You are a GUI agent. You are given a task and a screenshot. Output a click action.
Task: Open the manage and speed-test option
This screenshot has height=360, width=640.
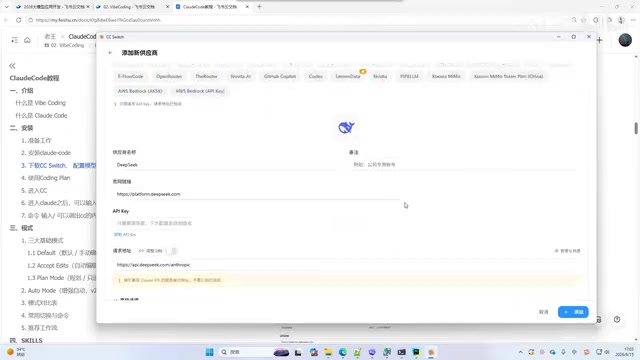pyautogui.click(x=567, y=251)
